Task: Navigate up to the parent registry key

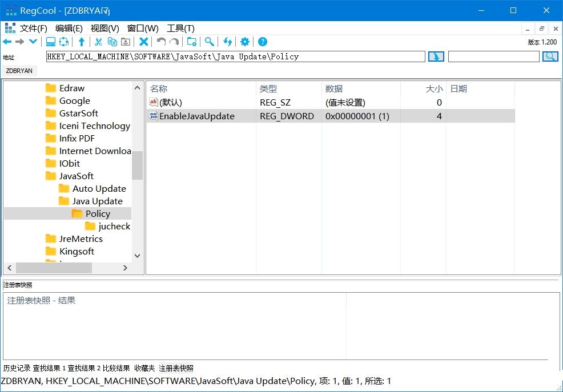Action: tap(82, 42)
